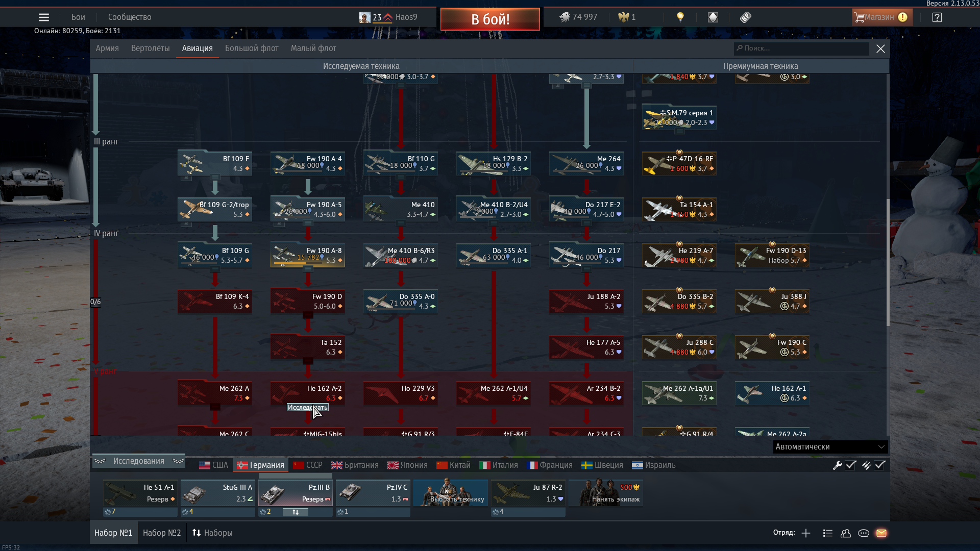Open the Сообщество menu
The image size is (980, 551).
[x=130, y=17]
